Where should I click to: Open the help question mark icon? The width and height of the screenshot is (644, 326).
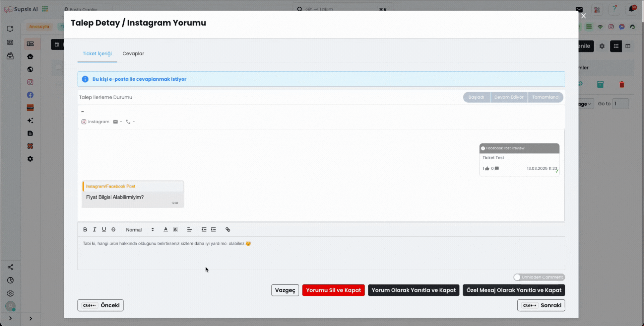point(614,9)
